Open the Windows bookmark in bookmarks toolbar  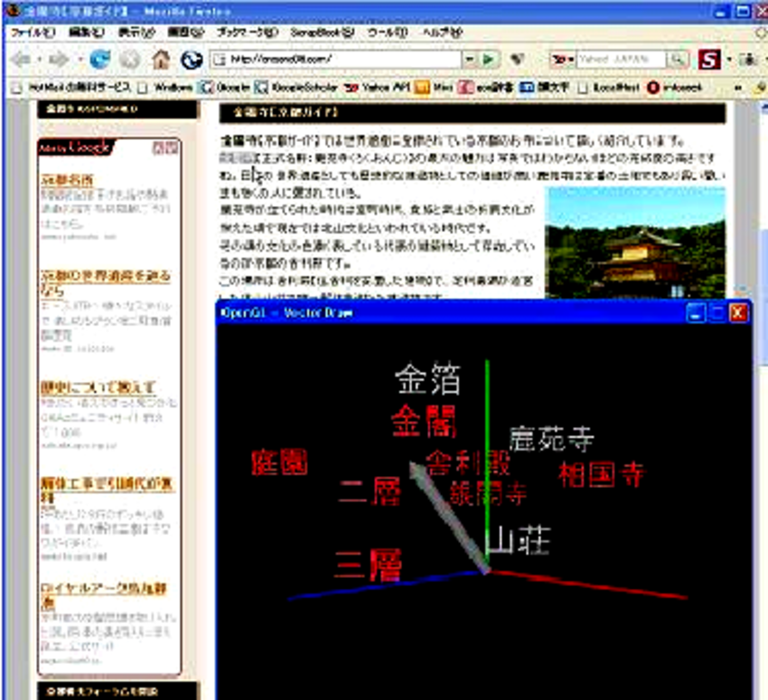(x=165, y=88)
